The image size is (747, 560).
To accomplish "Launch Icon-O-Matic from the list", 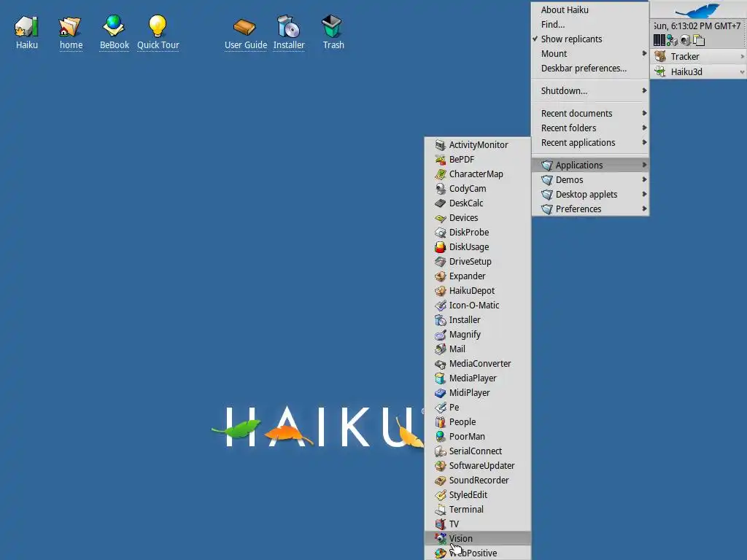I will click(x=478, y=306).
